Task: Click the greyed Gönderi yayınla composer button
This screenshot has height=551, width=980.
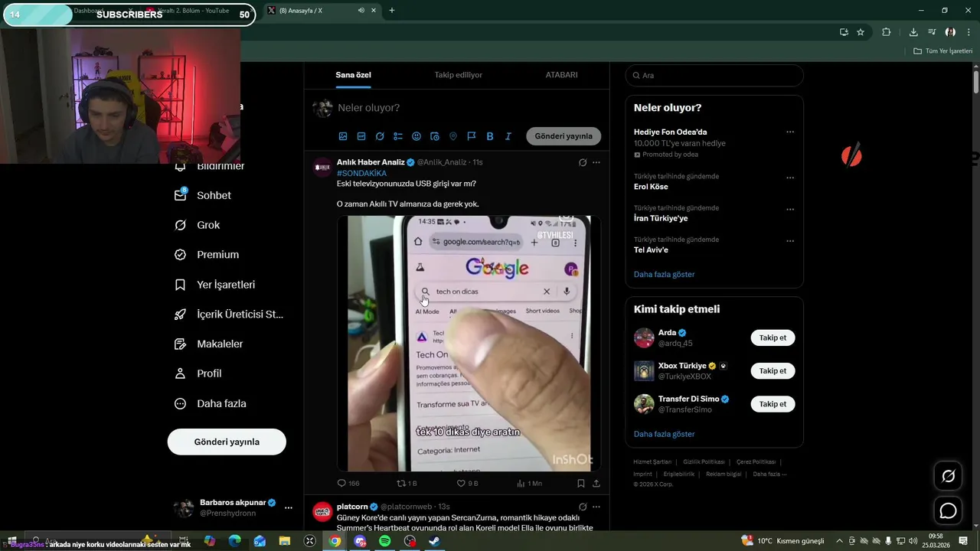Action: click(x=563, y=136)
